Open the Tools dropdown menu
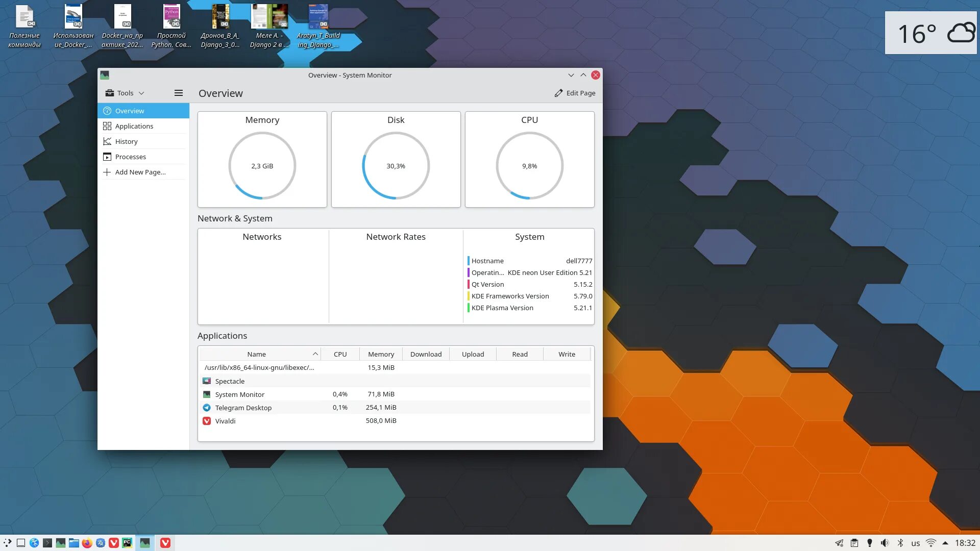The height and width of the screenshot is (551, 980). pyautogui.click(x=125, y=93)
